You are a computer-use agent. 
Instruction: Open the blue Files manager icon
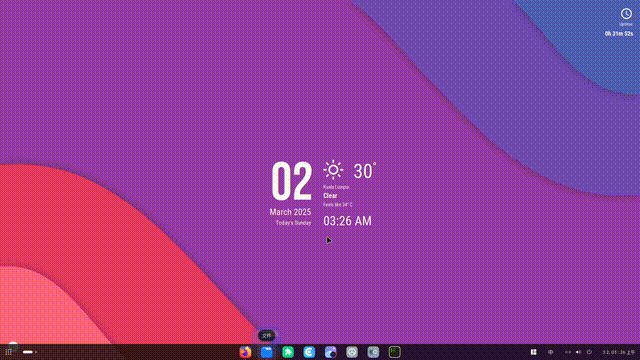tap(267, 352)
